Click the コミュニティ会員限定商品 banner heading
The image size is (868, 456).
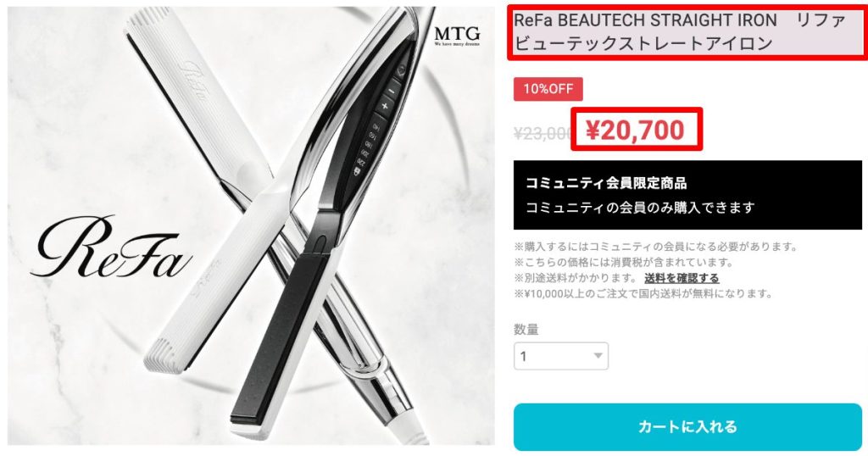point(606,182)
